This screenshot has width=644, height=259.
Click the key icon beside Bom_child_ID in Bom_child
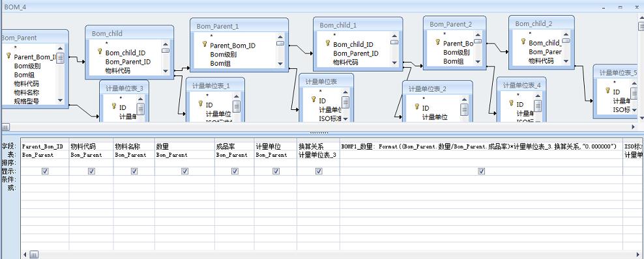[100, 51]
